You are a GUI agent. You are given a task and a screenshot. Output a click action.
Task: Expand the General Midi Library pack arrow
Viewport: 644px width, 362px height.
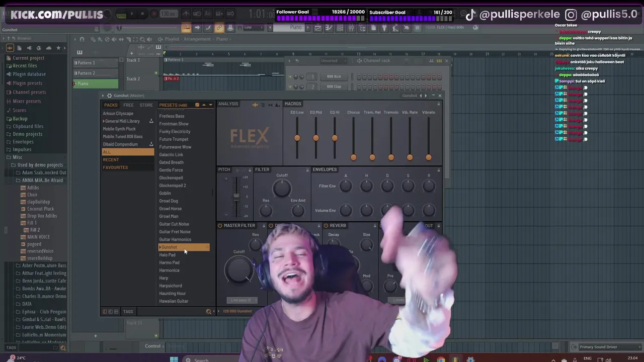point(104,121)
